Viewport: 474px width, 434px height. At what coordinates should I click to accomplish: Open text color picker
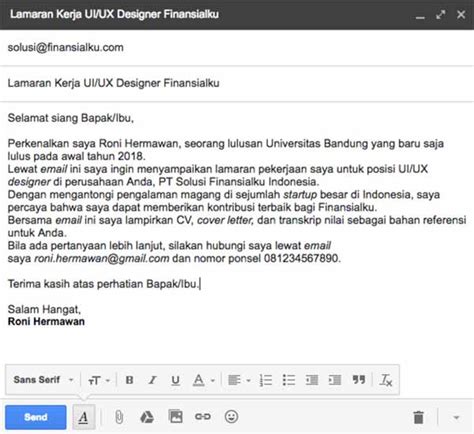(203, 380)
